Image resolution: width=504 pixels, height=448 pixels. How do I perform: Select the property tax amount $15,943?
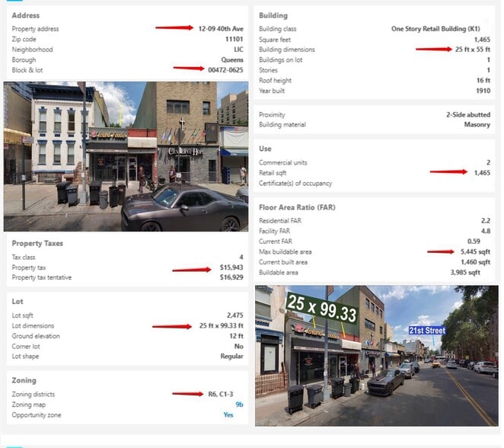coord(231,268)
